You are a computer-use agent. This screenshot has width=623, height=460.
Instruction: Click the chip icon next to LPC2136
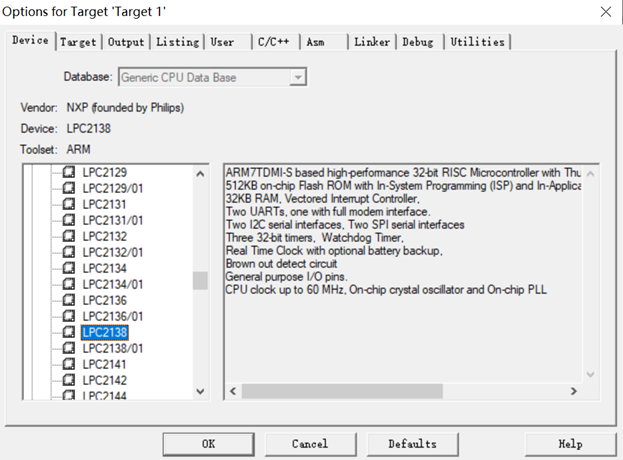pos(69,300)
